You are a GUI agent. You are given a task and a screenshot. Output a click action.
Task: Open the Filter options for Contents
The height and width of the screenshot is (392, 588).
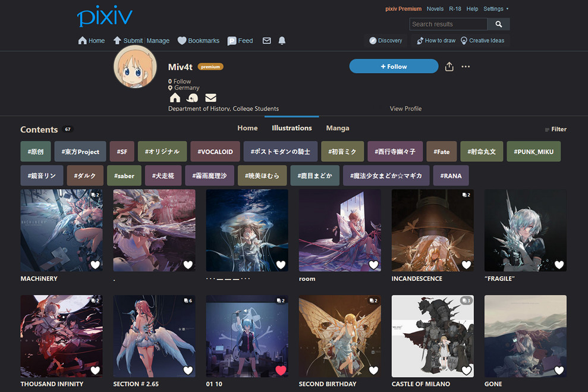pyautogui.click(x=556, y=128)
